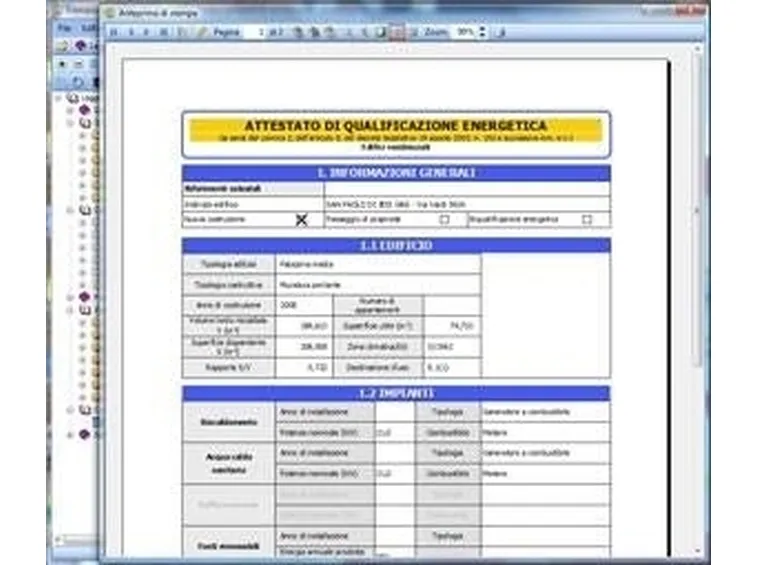Open the File menu in background window

click(x=64, y=28)
